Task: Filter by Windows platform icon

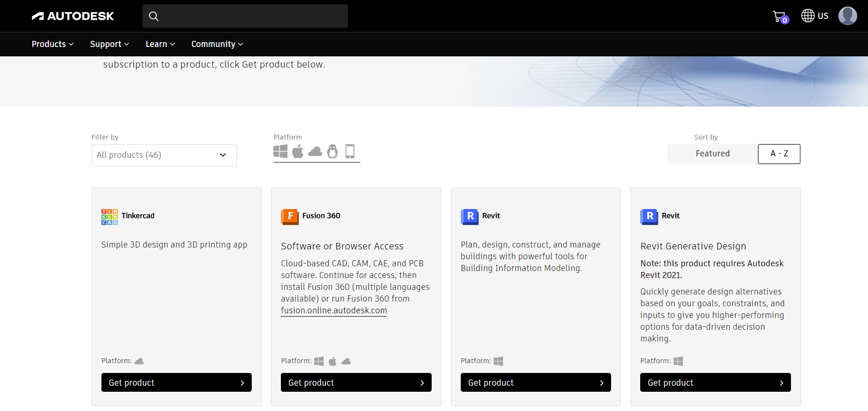Action: (x=280, y=151)
